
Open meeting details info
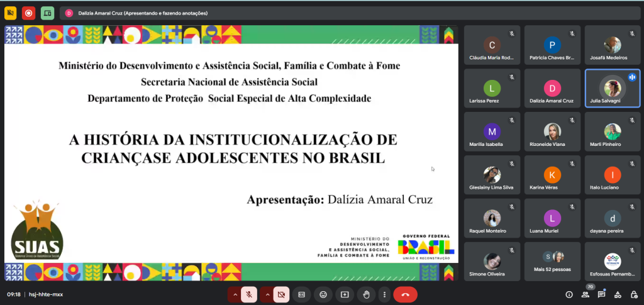coord(569,294)
